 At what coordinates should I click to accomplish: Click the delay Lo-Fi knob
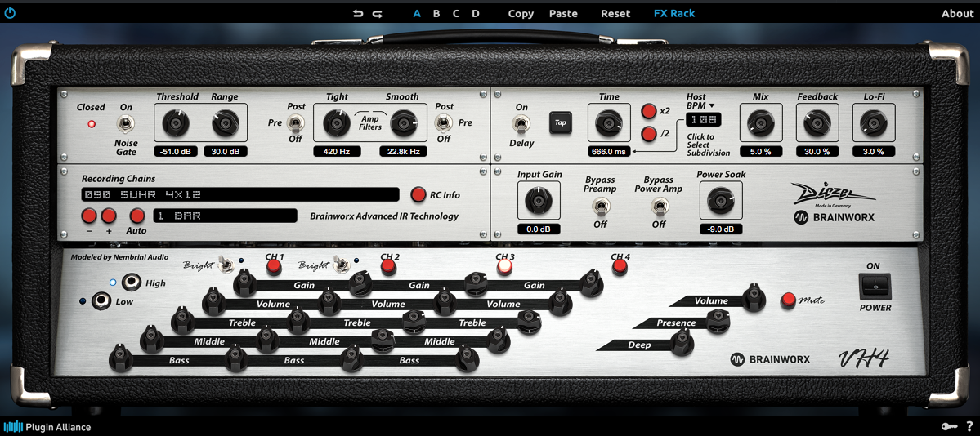coord(873,123)
